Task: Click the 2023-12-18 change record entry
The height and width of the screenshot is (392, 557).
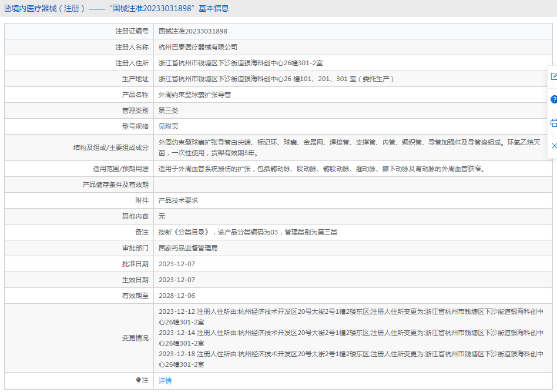Action: point(351,359)
